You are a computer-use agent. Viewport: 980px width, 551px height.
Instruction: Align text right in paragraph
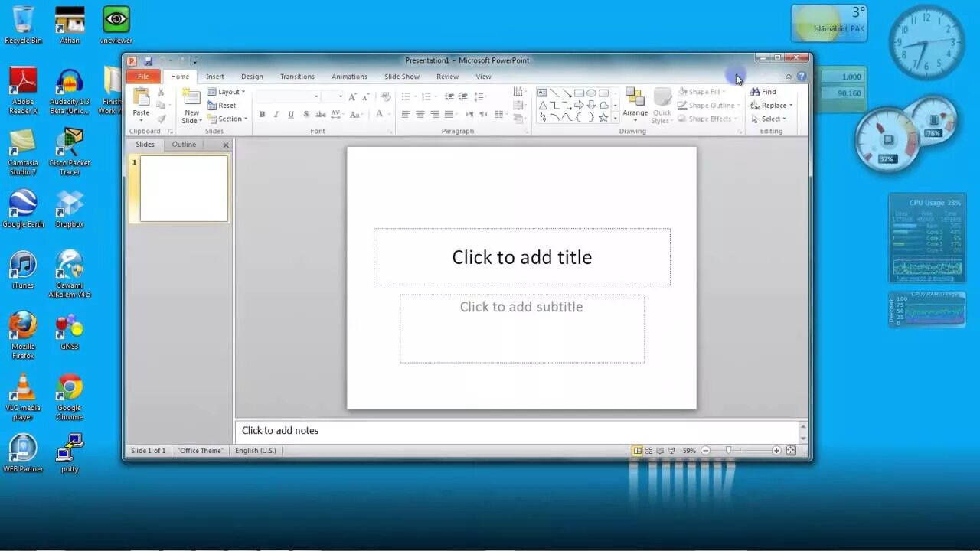tap(435, 115)
